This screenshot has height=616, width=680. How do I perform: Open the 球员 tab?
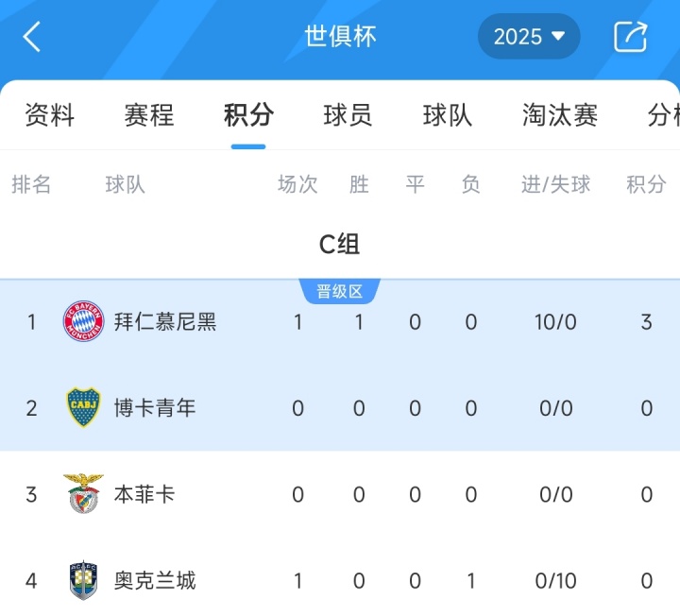pos(348,115)
